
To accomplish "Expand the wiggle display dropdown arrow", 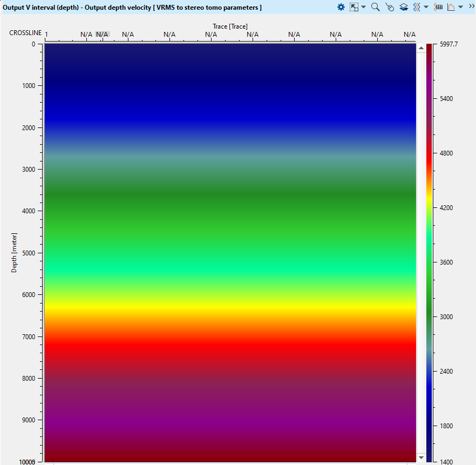I will (x=426, y=7).
